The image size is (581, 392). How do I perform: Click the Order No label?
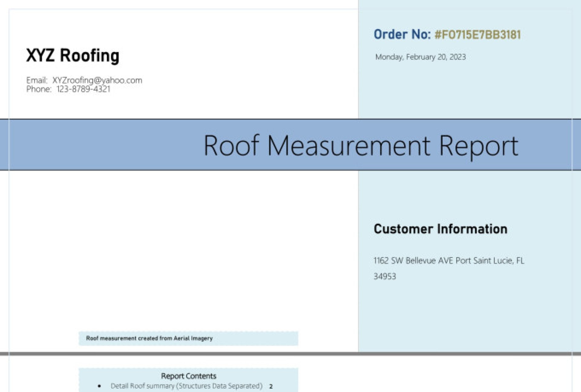pyautogui.click(x=402, y=34)
